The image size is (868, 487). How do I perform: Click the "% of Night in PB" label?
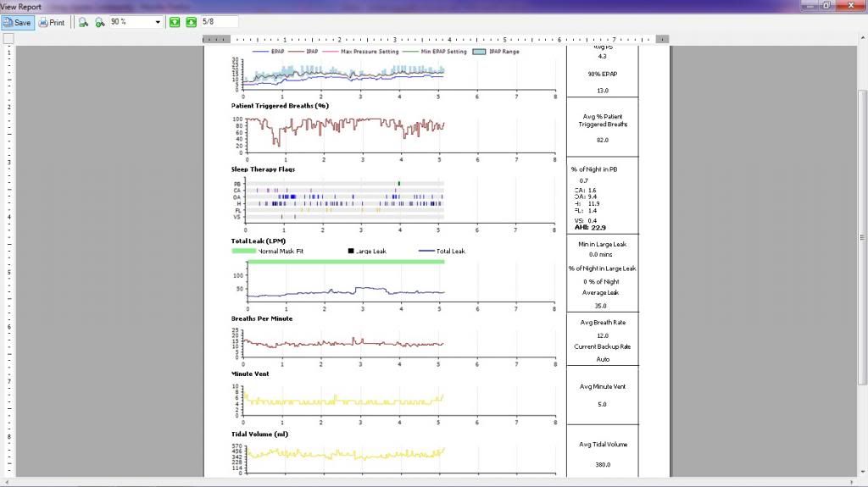[x=594, y=169]
